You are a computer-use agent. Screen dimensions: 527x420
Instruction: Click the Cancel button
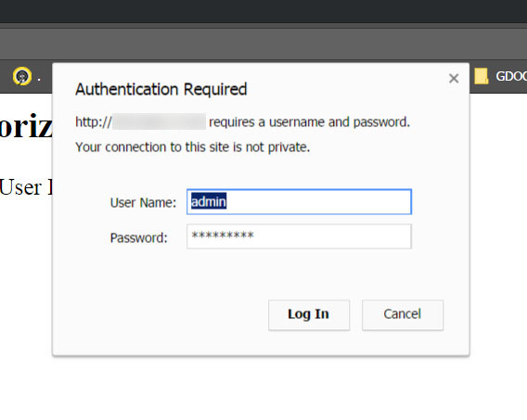(x=403, y=315)
